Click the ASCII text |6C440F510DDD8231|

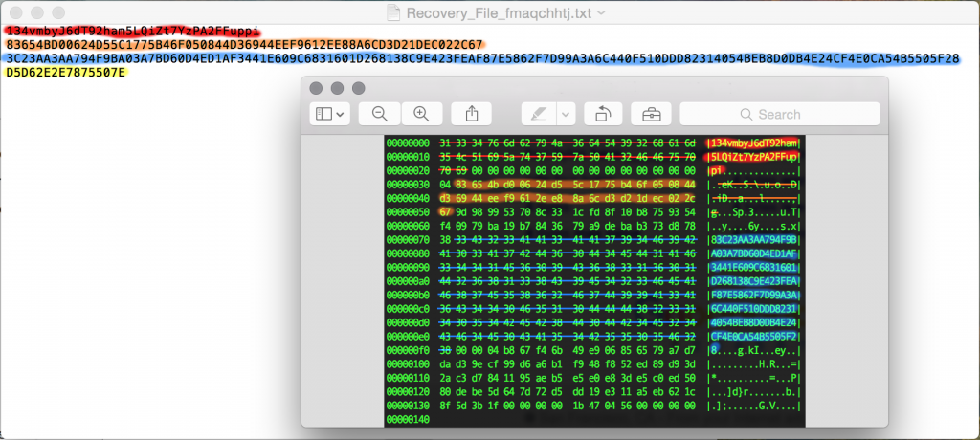pos(754,309)
